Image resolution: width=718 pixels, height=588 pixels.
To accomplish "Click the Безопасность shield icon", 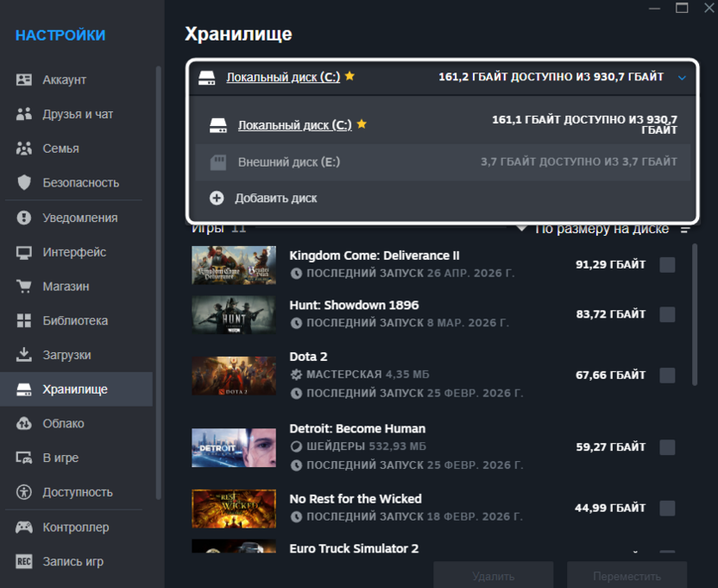I will coord(24,182).
